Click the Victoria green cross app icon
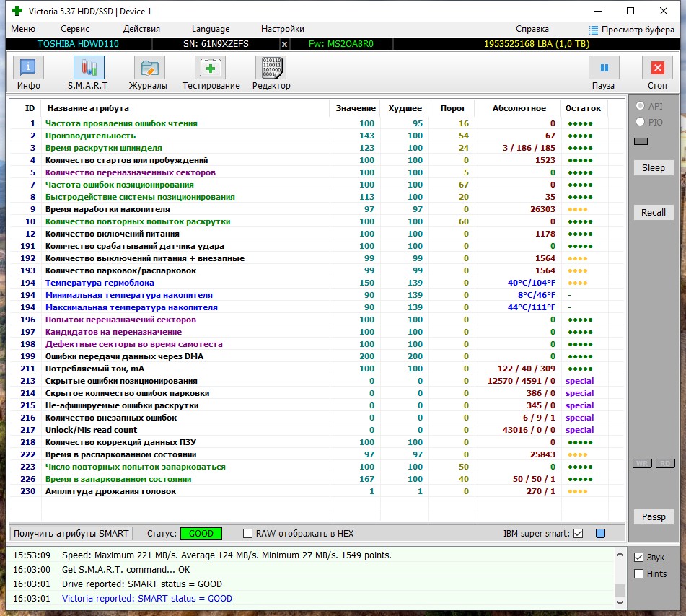Image resolution: width=686 pixels, height=616 pixels. coord(17,11)
